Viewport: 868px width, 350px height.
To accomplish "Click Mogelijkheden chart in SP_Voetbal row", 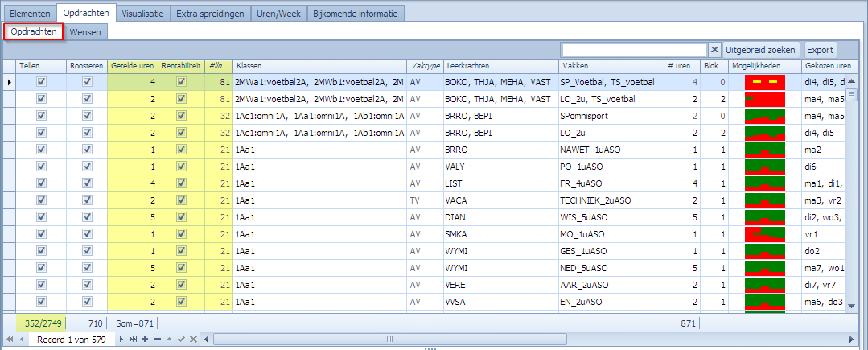I will point(765,82).
